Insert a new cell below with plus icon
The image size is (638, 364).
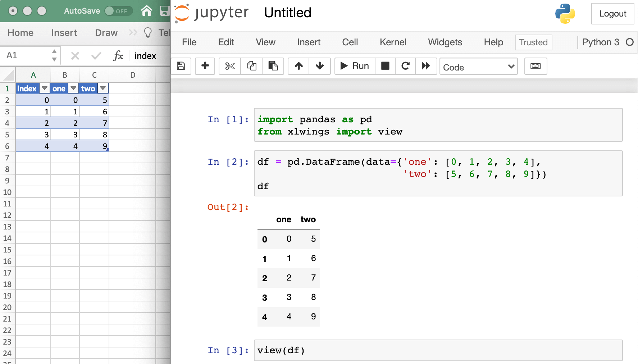[205, 66]
